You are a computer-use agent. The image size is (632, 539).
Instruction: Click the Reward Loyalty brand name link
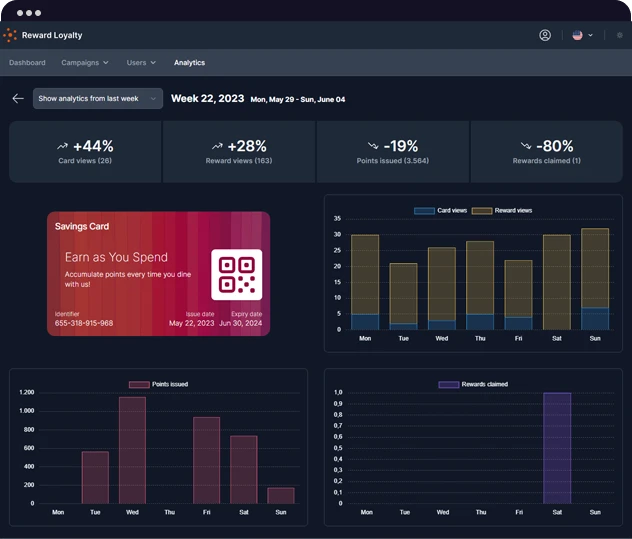point(52,35)
